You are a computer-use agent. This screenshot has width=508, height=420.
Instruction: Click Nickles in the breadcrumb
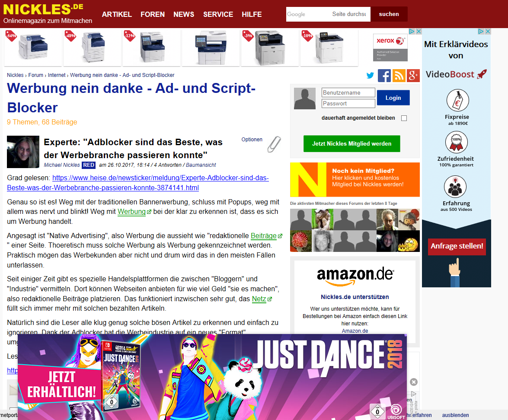pos(15,75)
